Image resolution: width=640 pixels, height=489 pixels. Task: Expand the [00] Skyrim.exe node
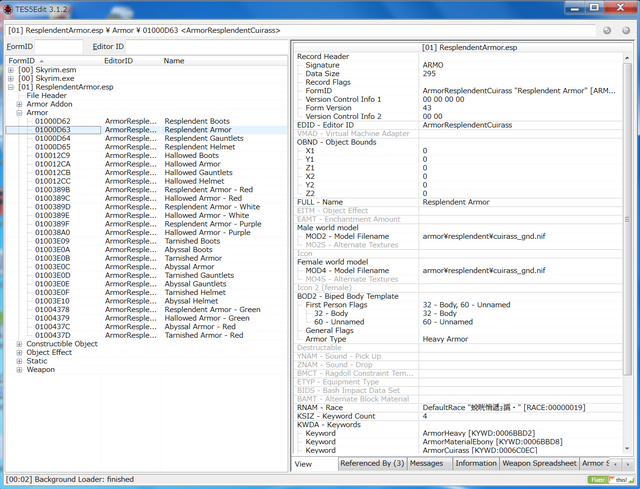pyautogui.click(x=11, y=78)
